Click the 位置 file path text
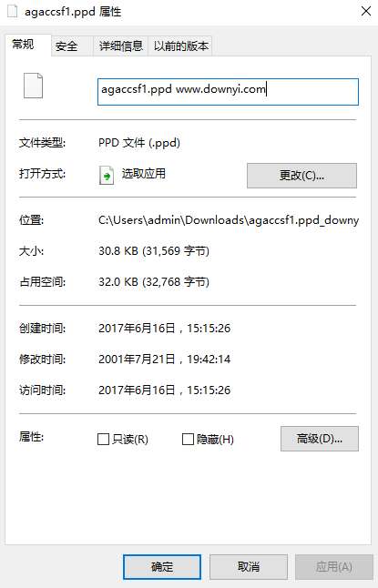This screenshot has width=378, height=588. [229, 219]
